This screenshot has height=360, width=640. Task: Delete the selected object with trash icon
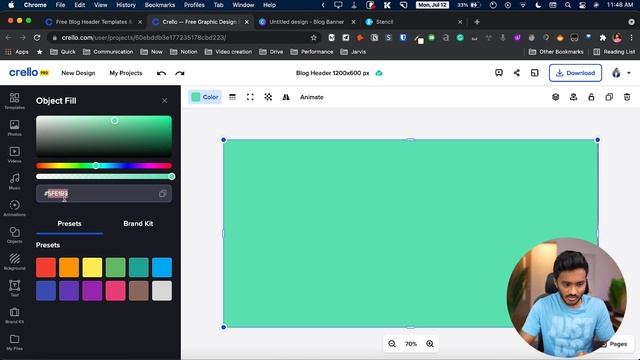coord(627,97)
